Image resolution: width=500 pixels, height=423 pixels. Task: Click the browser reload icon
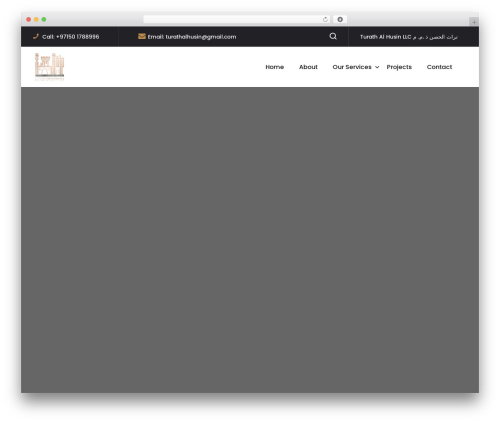(x=325, y=19)
